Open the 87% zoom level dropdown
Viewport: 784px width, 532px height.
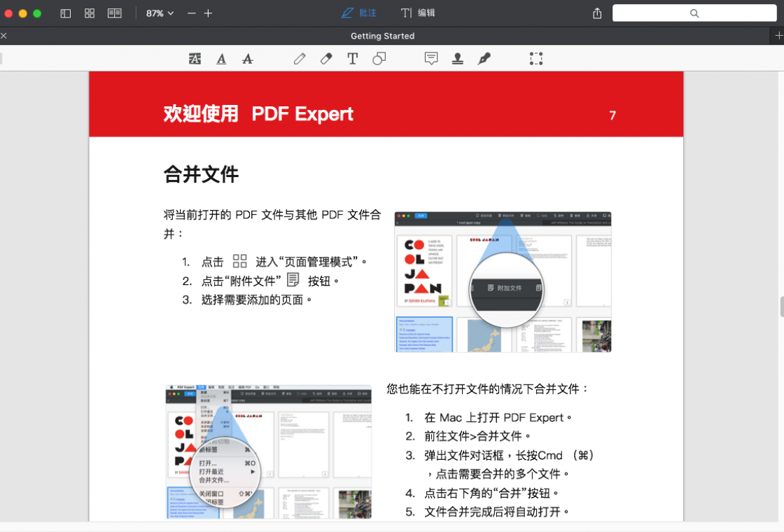tap(160, 13)
